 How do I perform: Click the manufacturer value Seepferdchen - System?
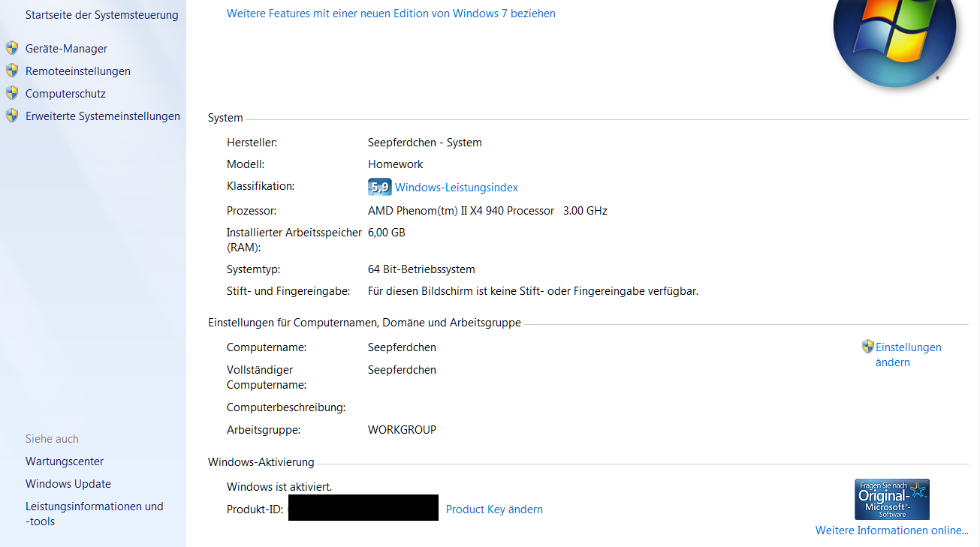pyautogui.click(x=425, y=143)
